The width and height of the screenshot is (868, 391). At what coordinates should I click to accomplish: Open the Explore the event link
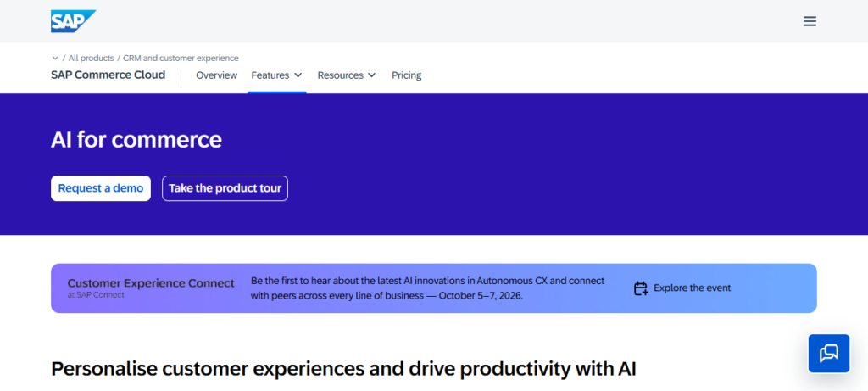click(692, 288)
